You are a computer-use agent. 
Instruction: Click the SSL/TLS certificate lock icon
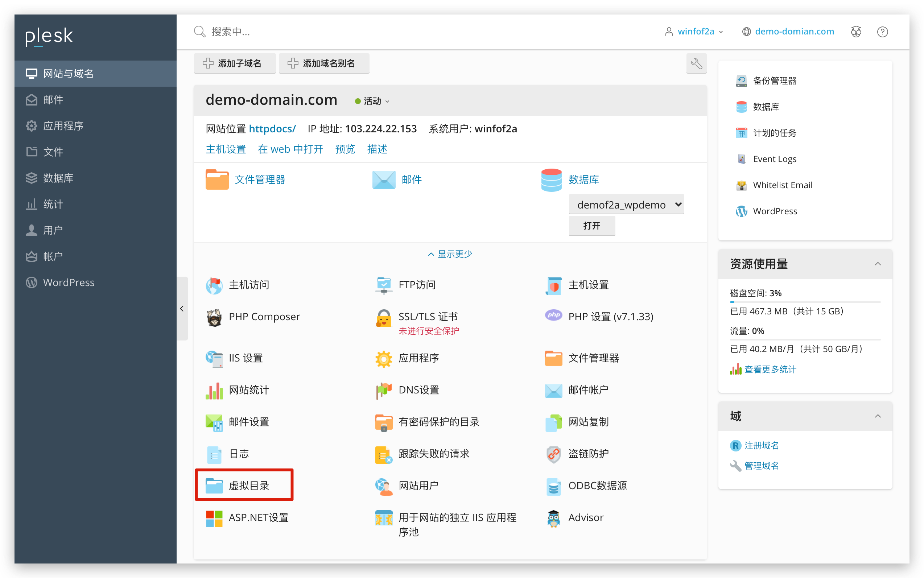pyautogui.click(x=383, y=318)
